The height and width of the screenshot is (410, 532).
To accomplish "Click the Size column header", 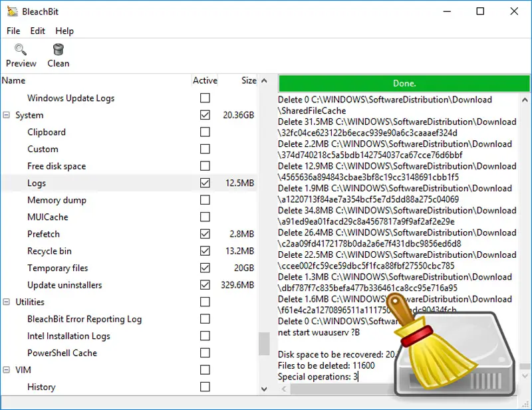I will coord(249,80).
